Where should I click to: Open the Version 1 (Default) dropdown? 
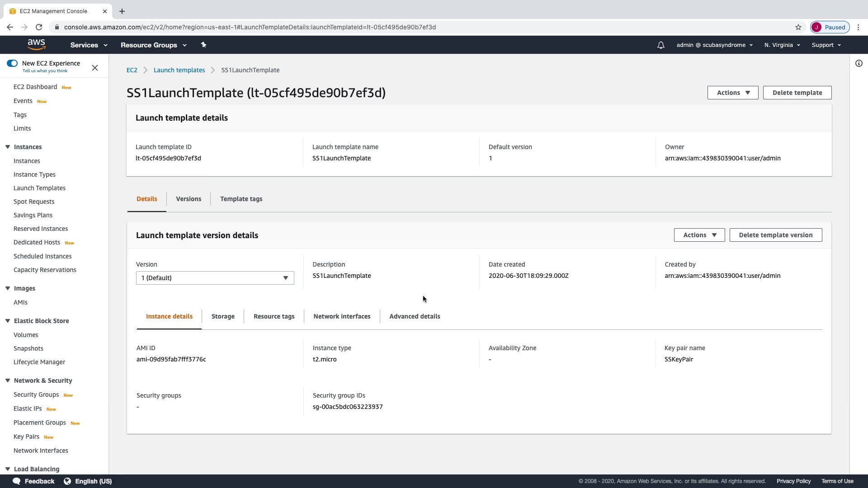[x=215, y=278]
